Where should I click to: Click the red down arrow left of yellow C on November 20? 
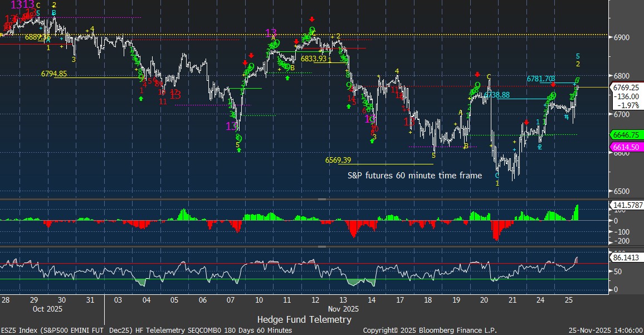[477, 74]
